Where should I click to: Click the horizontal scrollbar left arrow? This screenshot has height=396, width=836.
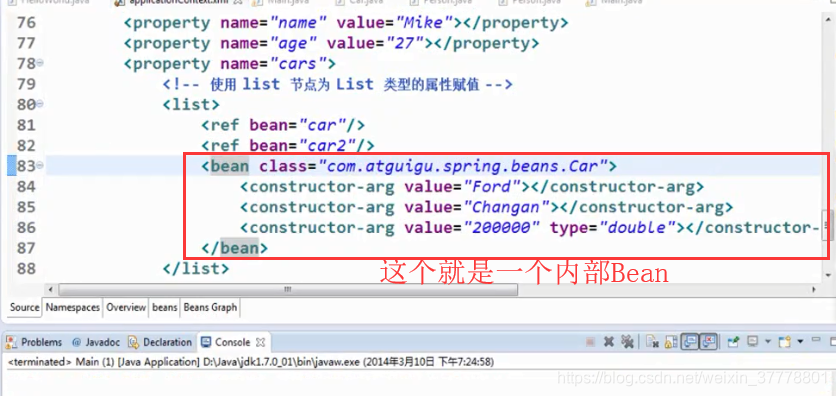coord(50,289)
